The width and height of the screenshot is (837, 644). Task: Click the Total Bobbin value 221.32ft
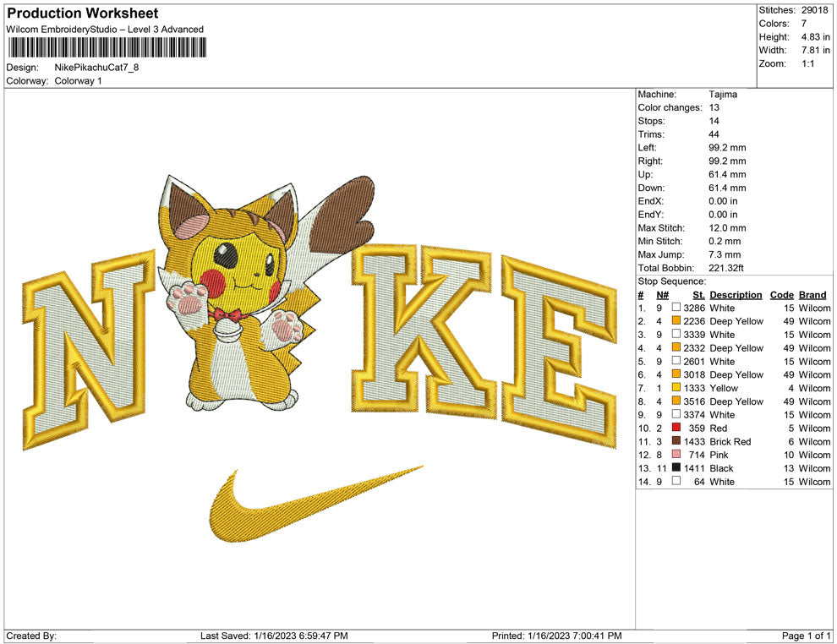coord(726,268)
